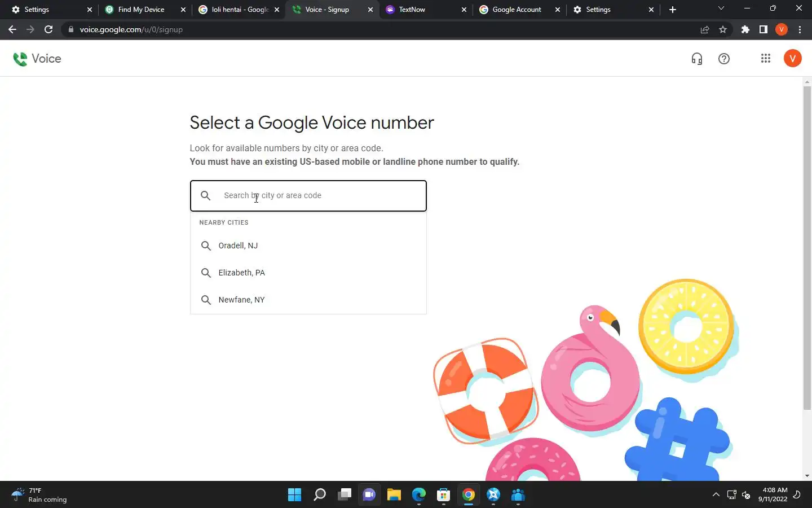Go back in browser history

(x=12, y=29)
